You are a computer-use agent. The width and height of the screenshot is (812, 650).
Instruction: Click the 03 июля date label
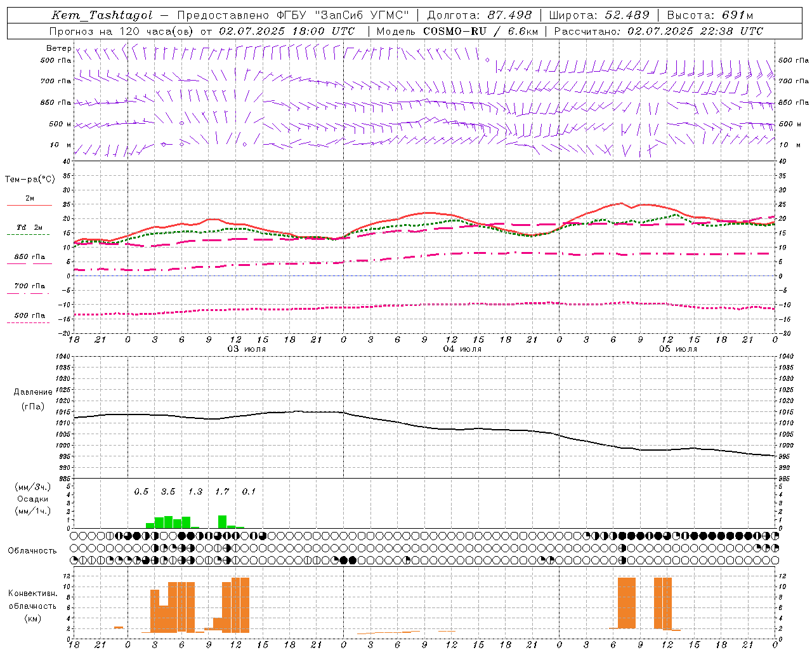point(246,349)
